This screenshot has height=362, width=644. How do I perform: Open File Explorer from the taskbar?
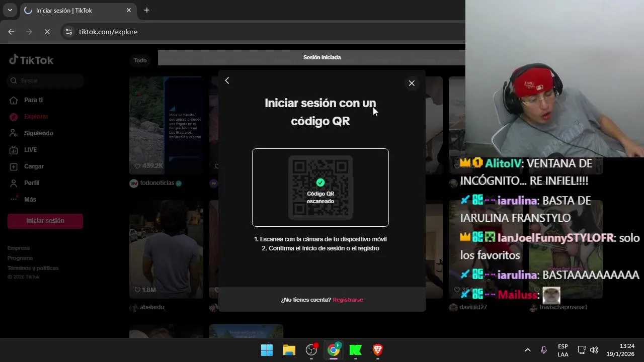pos(289,350)
